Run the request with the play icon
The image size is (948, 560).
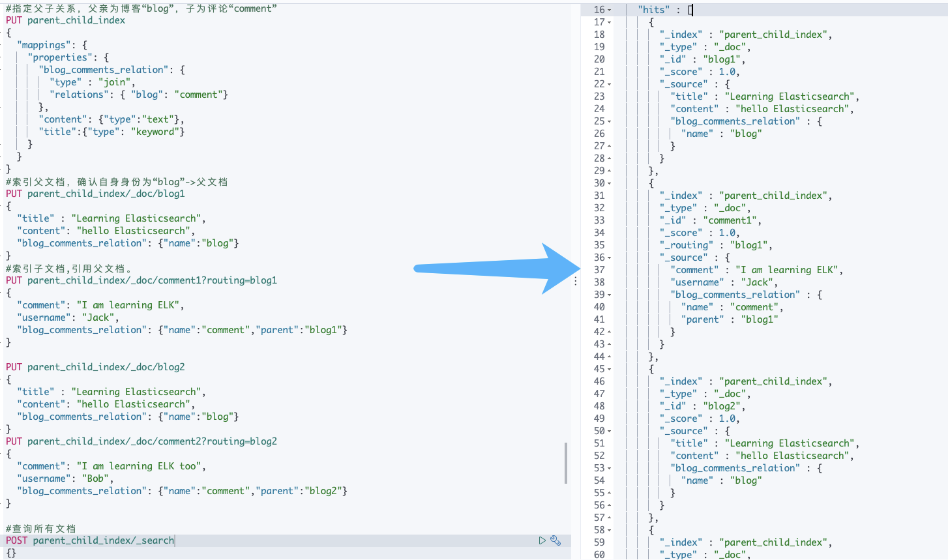pos(542,540)
